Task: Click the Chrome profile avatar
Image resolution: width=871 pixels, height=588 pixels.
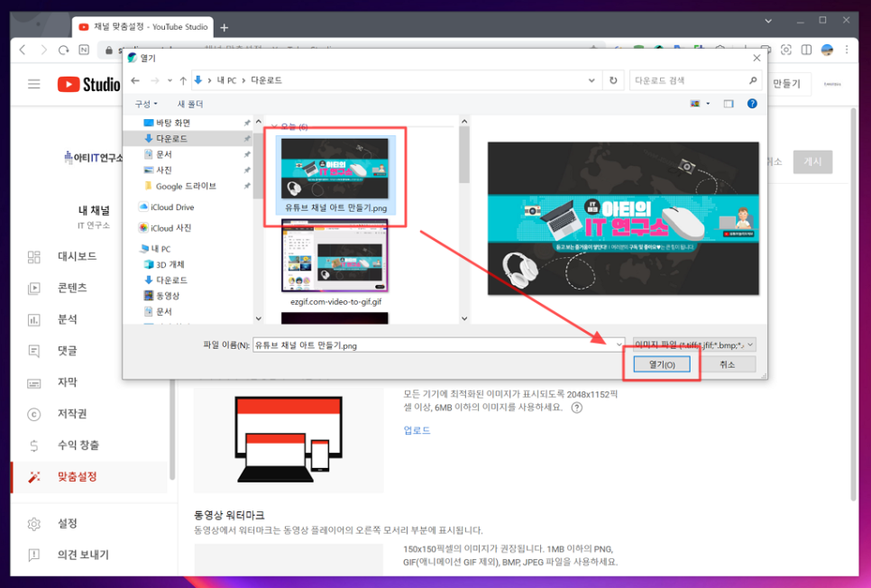Action: coord(827,50)
